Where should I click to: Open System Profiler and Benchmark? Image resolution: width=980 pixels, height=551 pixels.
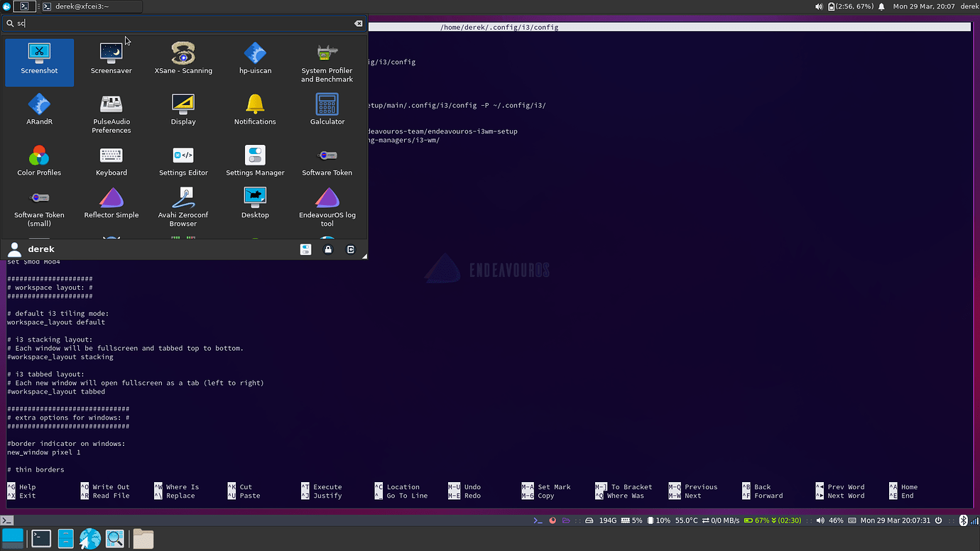(x=327, y=60)
